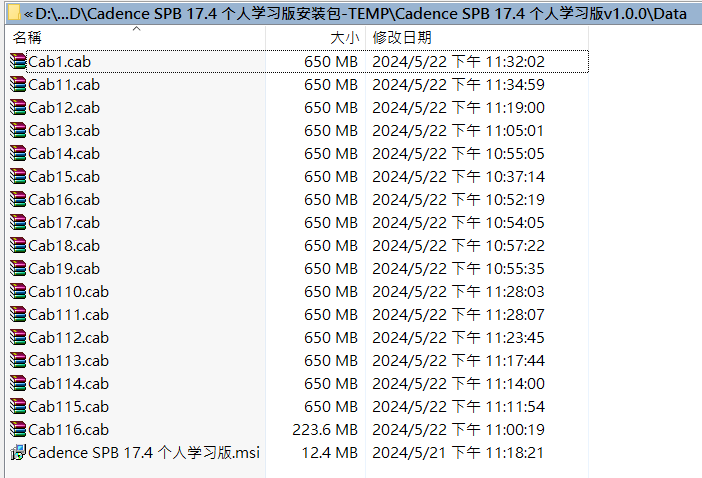702x478 pixels.
Task: Click the Cadence SPB 17.4 msi installer icon
Action: click(18, 452)
